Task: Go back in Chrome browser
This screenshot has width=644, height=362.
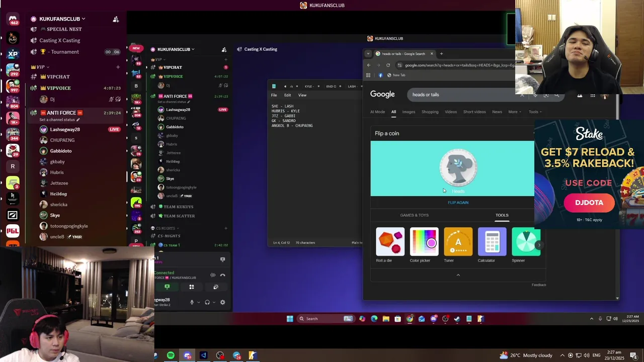Action: tap(368, 65)
